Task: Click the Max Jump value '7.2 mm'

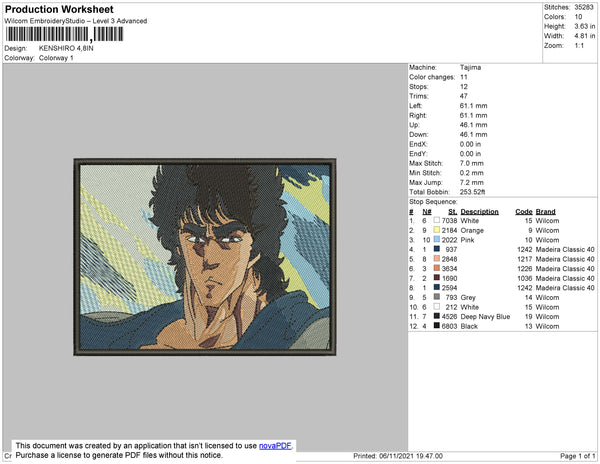Action: [472, 182]
